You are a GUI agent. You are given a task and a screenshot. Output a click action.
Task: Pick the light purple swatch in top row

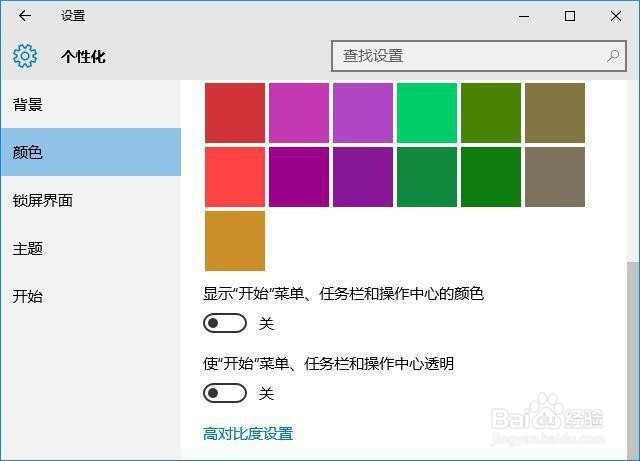pos(363,113)
